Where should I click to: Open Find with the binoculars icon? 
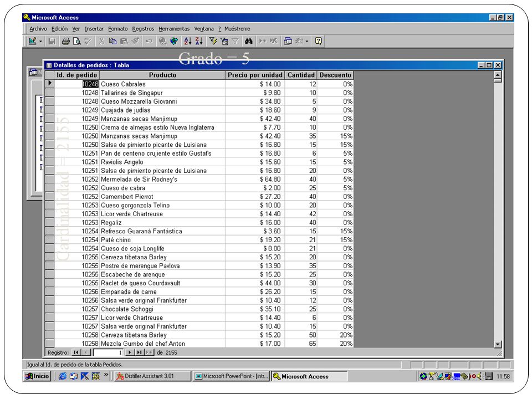tap(249, 42)
